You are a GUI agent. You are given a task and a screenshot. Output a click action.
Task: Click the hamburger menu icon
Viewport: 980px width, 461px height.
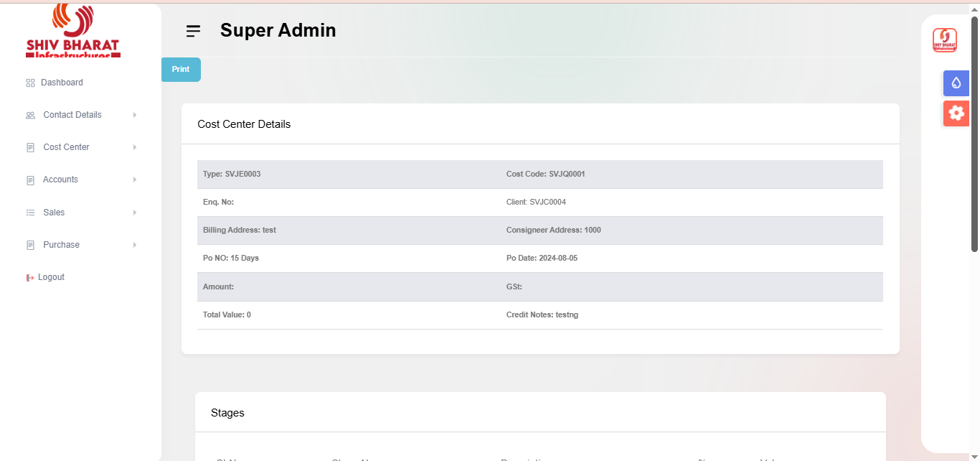coord(193,31)
